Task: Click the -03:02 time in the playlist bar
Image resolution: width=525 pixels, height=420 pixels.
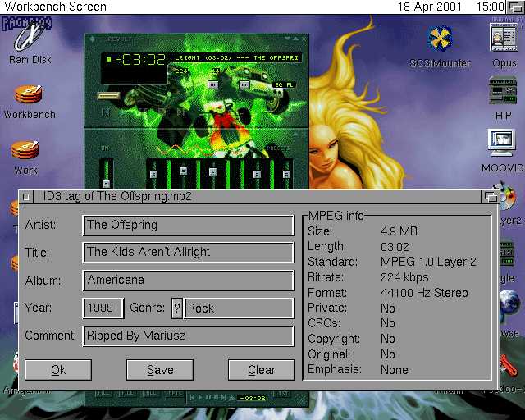Action: 253,398
